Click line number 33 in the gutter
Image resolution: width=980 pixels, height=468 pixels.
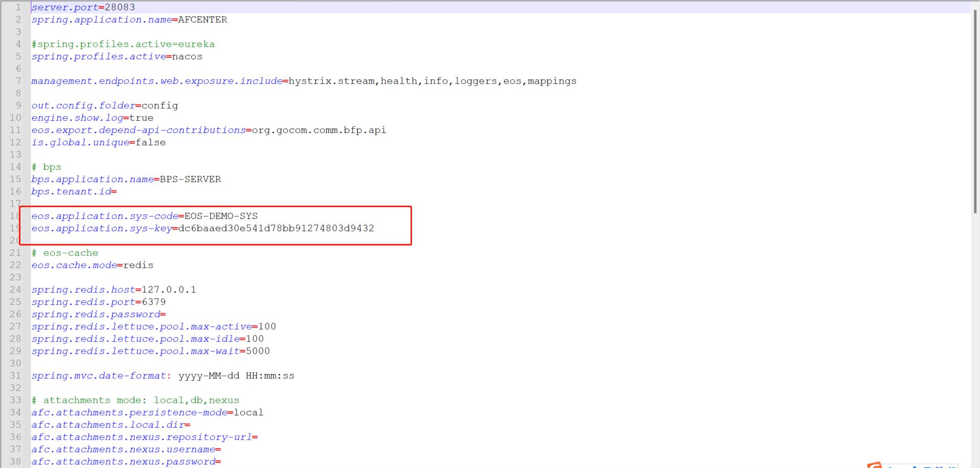15,400
